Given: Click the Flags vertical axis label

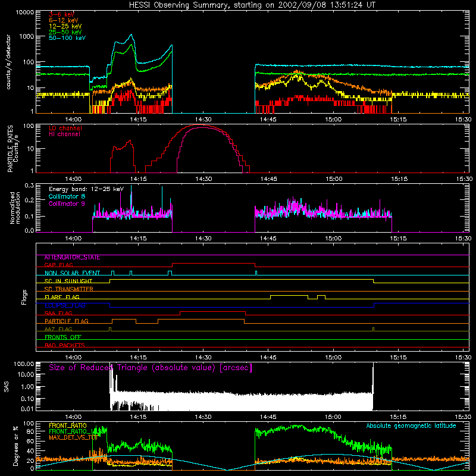Looking at the screenshot, I should pos(24,297).
